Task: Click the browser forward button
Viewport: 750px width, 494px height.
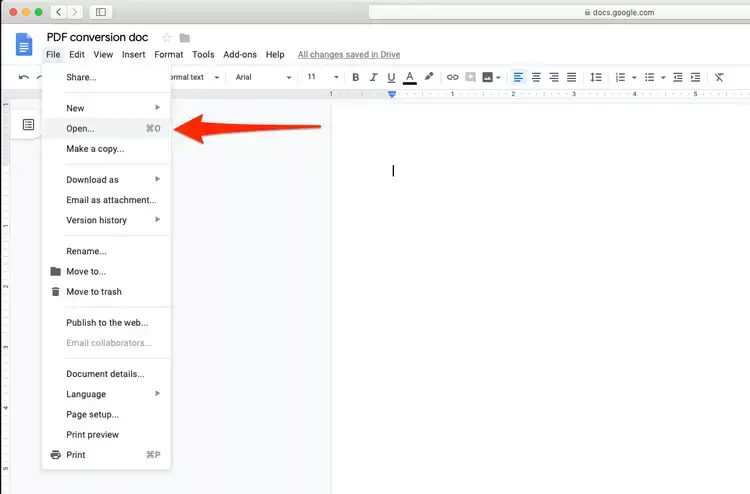Action: 75,12
